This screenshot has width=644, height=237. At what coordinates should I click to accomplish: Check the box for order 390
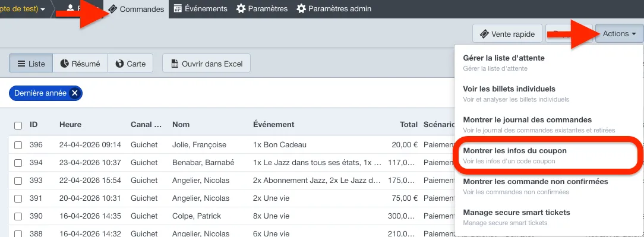point(18,216)
